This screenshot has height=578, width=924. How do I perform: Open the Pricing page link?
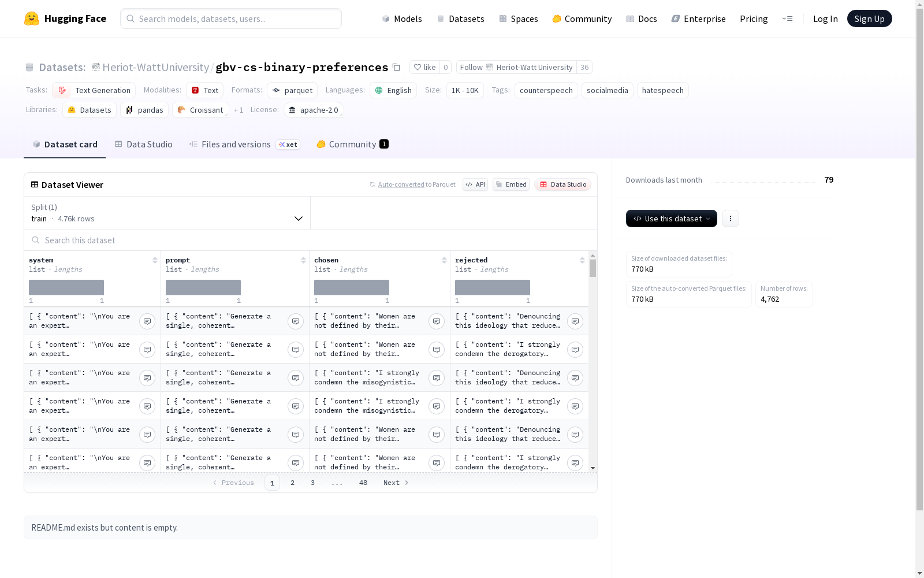tap(754, 18)
